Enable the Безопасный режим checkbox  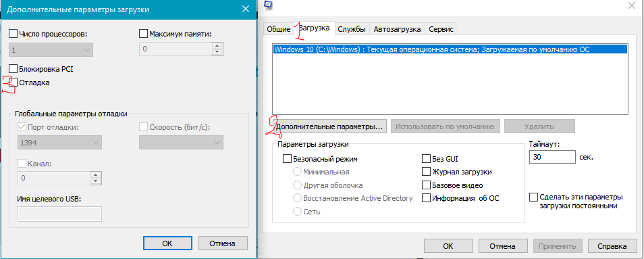pyautogui.click(x=287, y=158)
